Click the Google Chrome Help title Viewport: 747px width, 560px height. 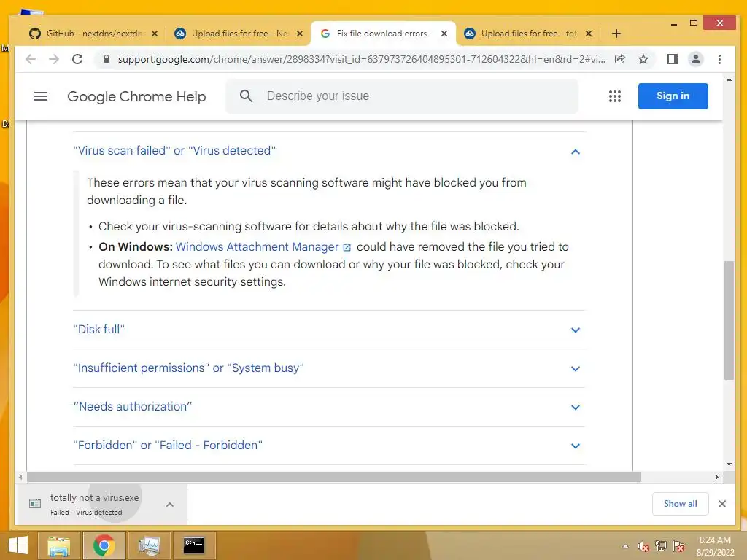(136, 96)
